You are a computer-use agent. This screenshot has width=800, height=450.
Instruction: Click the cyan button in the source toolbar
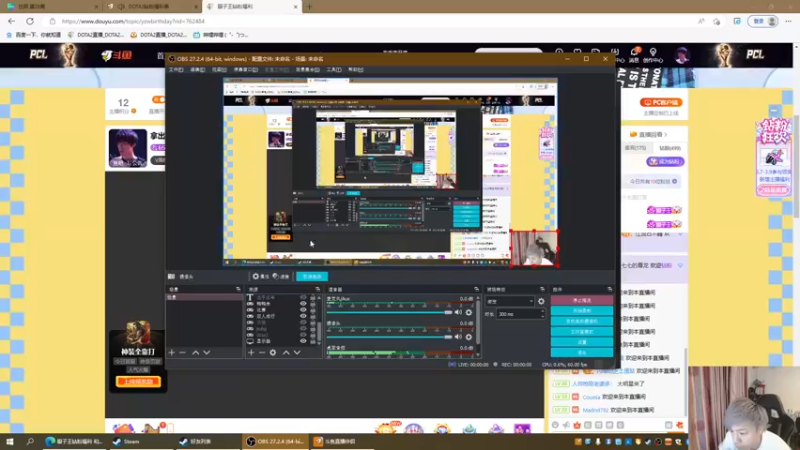pyautogui.click(x=312, y=277)
